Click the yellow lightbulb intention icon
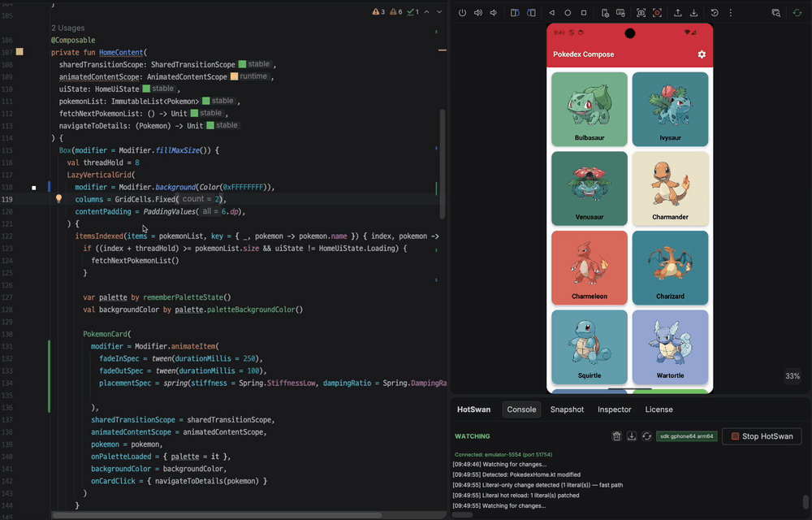The width and height of the screenshot is (812, 520). click(x=58, y=199)
